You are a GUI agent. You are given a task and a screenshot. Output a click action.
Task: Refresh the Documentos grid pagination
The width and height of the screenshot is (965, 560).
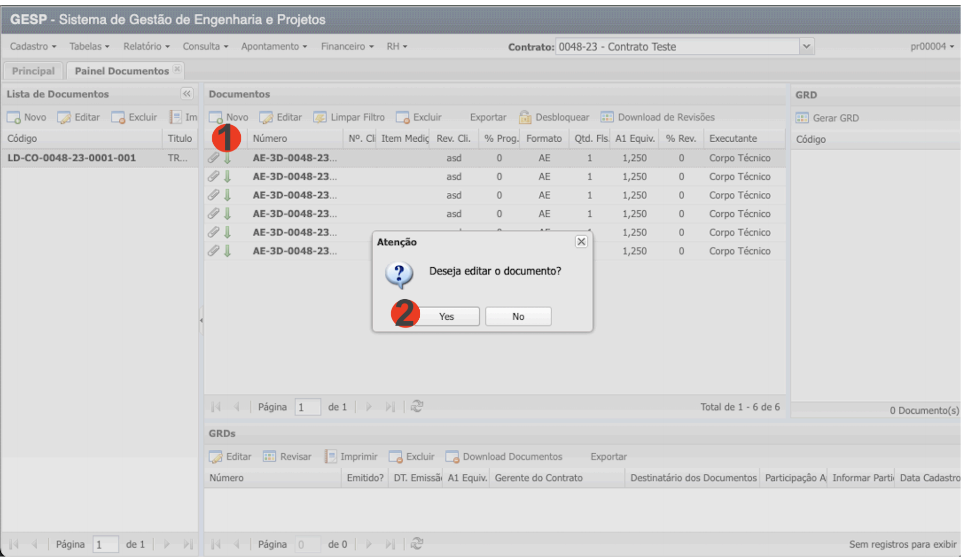point(417,407)
